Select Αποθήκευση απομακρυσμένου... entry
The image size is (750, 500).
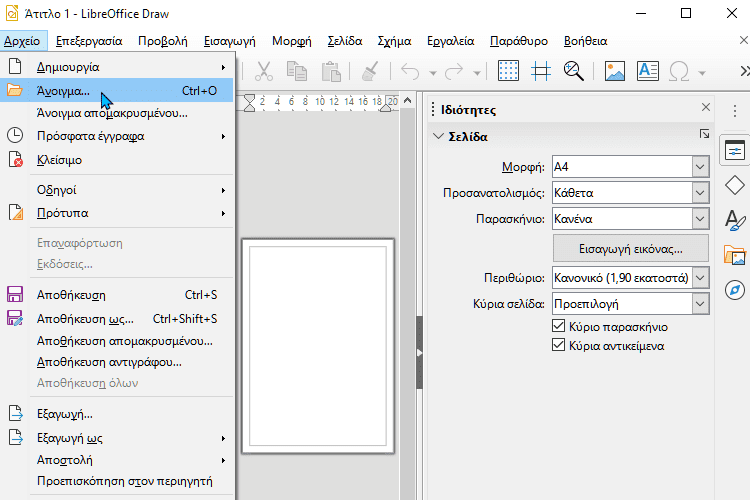tap(117, 341)
